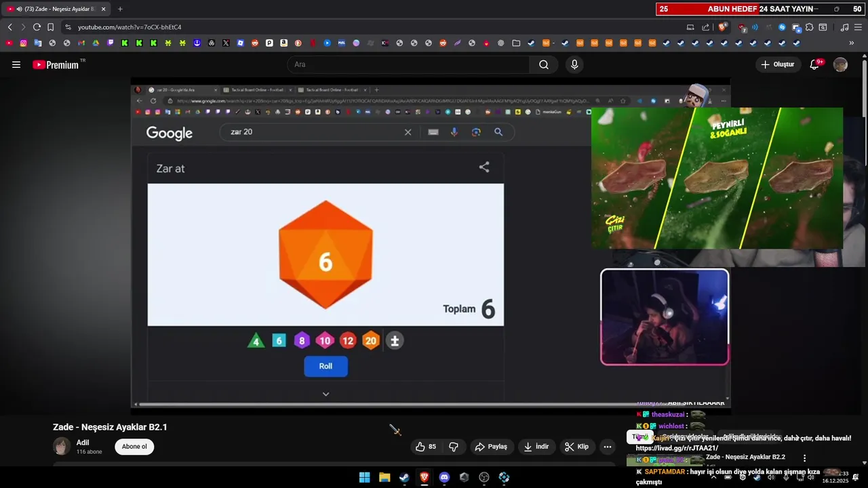The width and height of the screenshot is (868, 488).
Task: Click share icon on Zar at card
Action: click(484, 167)
